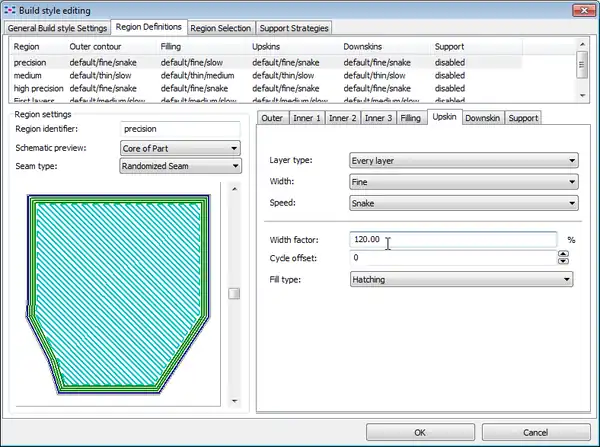This screenshot has width=600, height=447.
Task: Open the Fill type Hatching dropdown
Action: point(460,281)
